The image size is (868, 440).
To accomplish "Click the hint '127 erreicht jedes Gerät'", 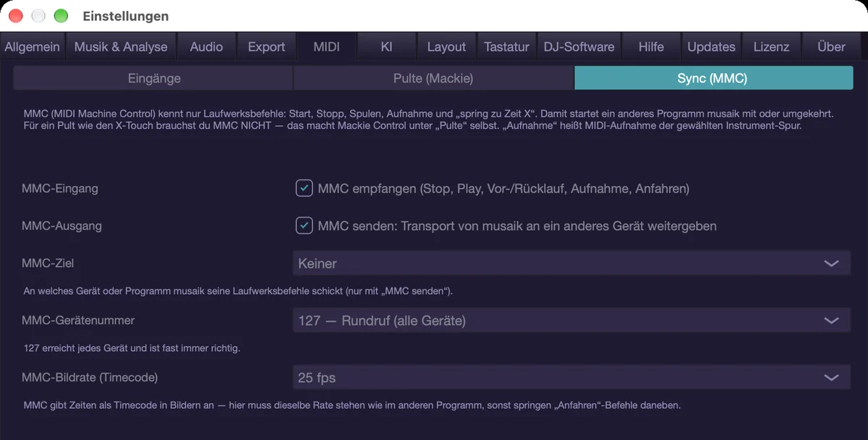I will (x=132, y=348).
